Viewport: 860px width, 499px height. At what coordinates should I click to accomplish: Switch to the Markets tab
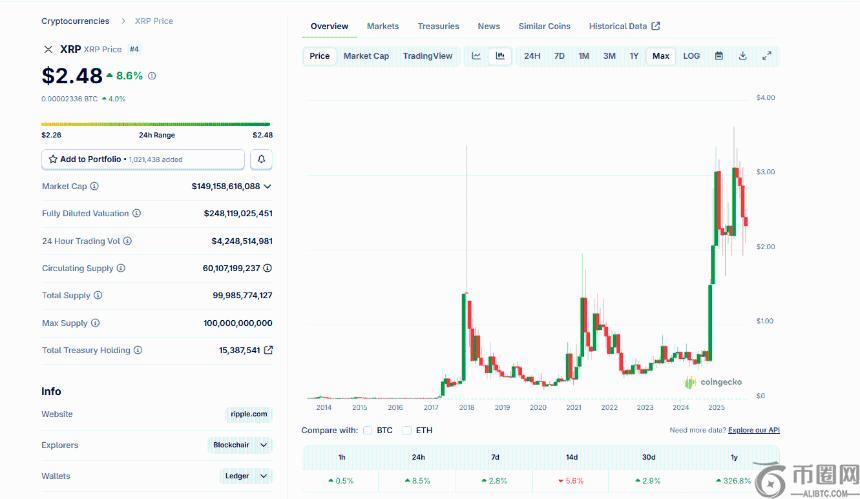[382, 26]
